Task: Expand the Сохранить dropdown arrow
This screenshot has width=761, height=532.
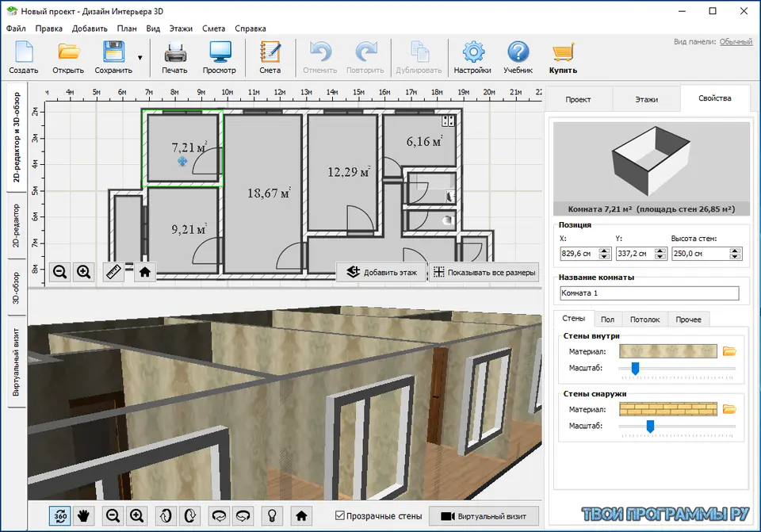Action: tap(140, 58)
